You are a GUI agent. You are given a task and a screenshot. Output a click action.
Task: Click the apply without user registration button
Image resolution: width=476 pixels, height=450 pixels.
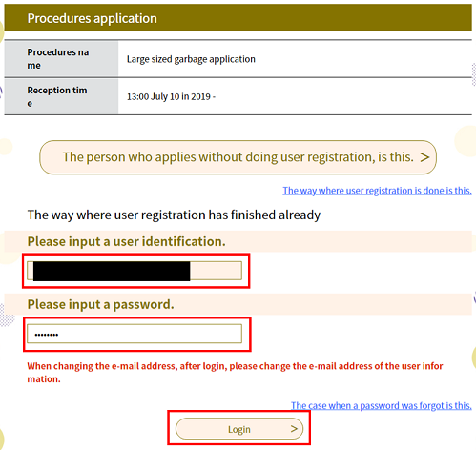click(x=238, y=157)
